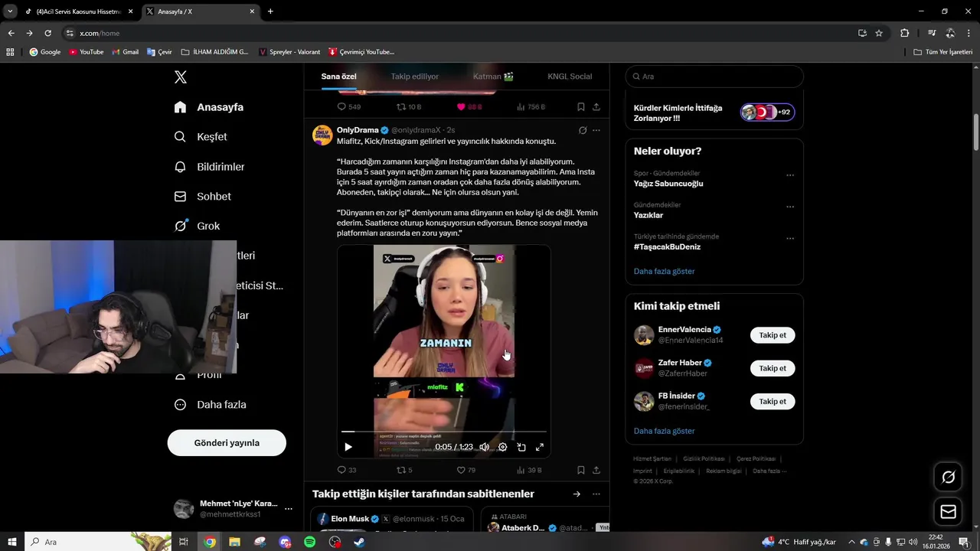Follow FB İnsider with Takip et
The image size is (980, 551).
pyautogui.click(x=773, y=401)
